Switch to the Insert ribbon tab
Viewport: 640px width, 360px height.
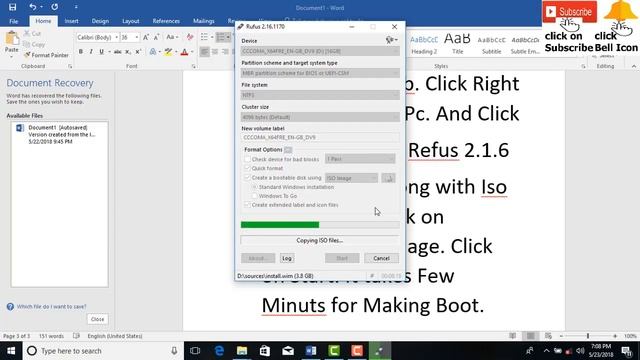tap(71, 21)
